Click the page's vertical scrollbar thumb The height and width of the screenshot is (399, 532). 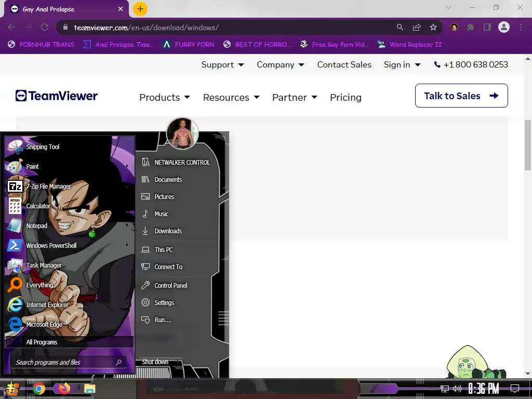click(x=528, y=145)
